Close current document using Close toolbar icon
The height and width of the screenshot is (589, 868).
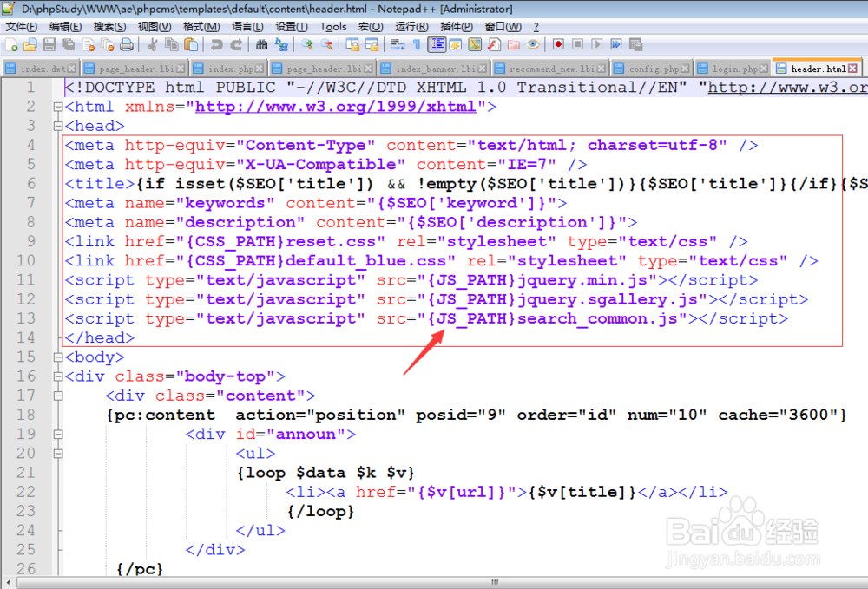pyautogui.click(x=88, y=45)
